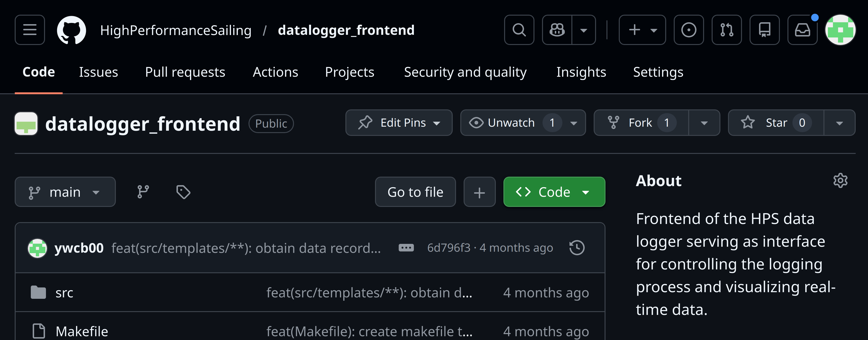Open the notifications inbox icon
The width and height of the screenshot is (868, 340).
coord(802,30)
